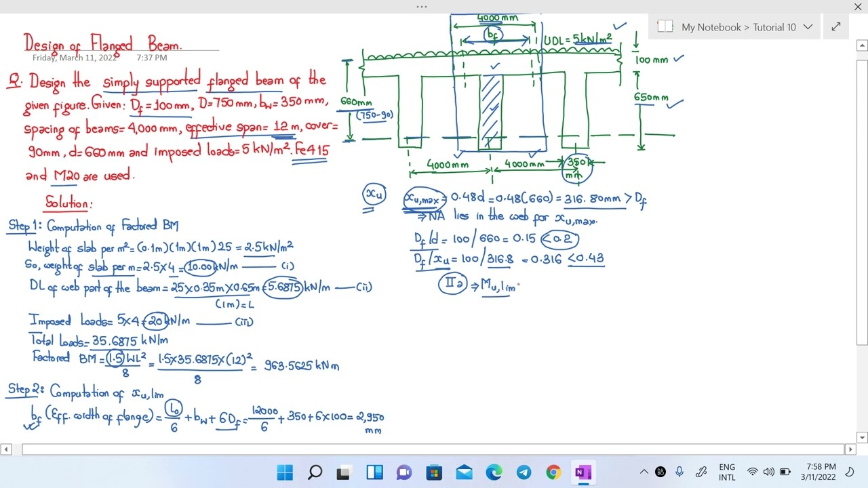
Task: Open Microsoft Store from the taskbar
Action: (434, 472)
